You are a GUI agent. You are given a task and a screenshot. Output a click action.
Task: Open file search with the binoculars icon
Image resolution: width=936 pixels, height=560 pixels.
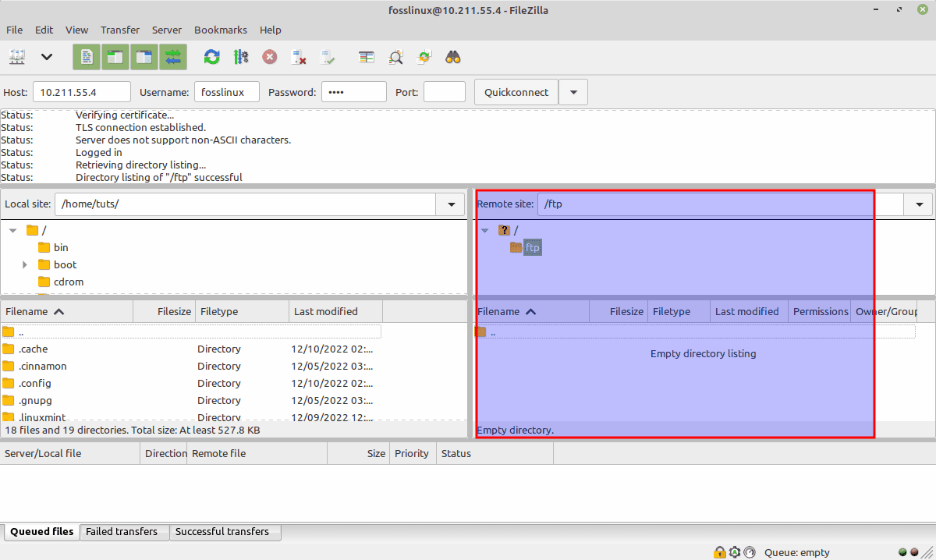click(x=451, y=57)
